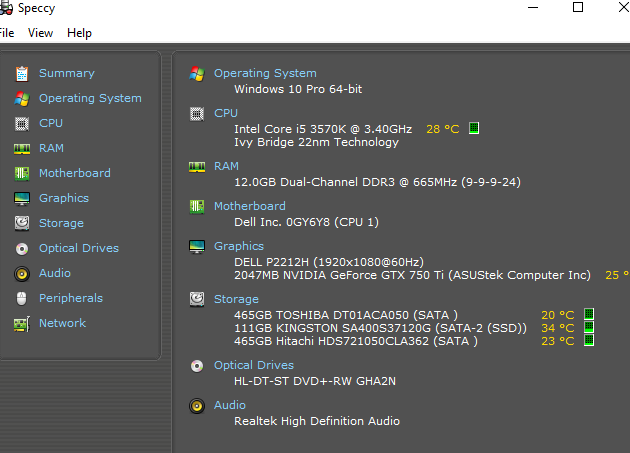
Task: Click the CPU temperature indicator icon next to 28 °C
Action: click(x=474, y=128)
